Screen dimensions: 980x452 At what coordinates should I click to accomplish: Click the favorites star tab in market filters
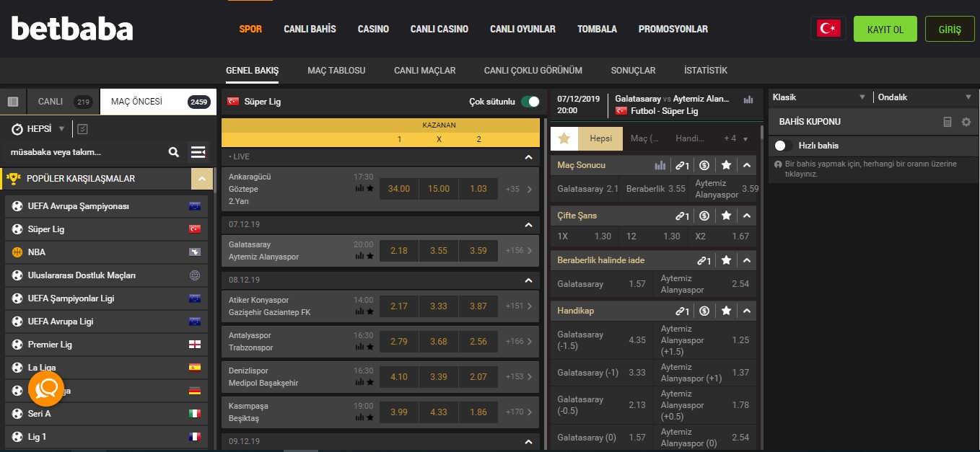(564, 138)
